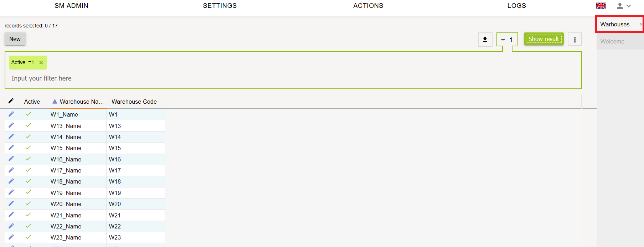Toggle Active checkmark for W22_Name
644x247 pixels.
[28, 226]
